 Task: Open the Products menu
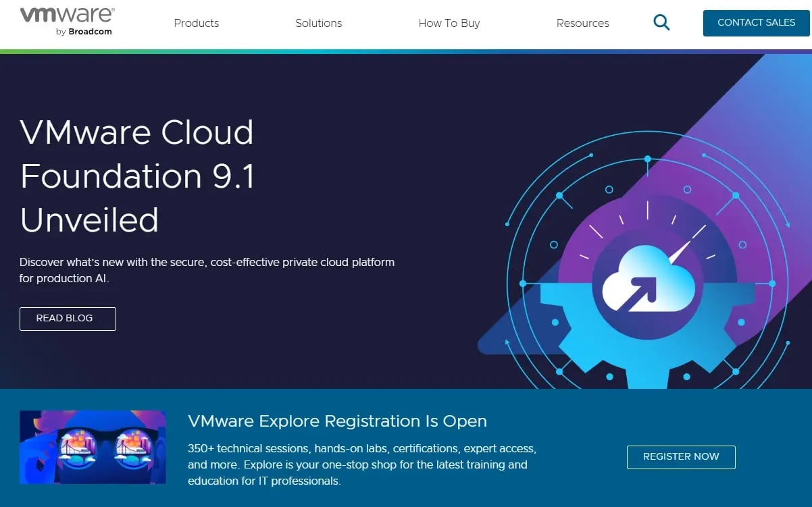click(197, 23)
